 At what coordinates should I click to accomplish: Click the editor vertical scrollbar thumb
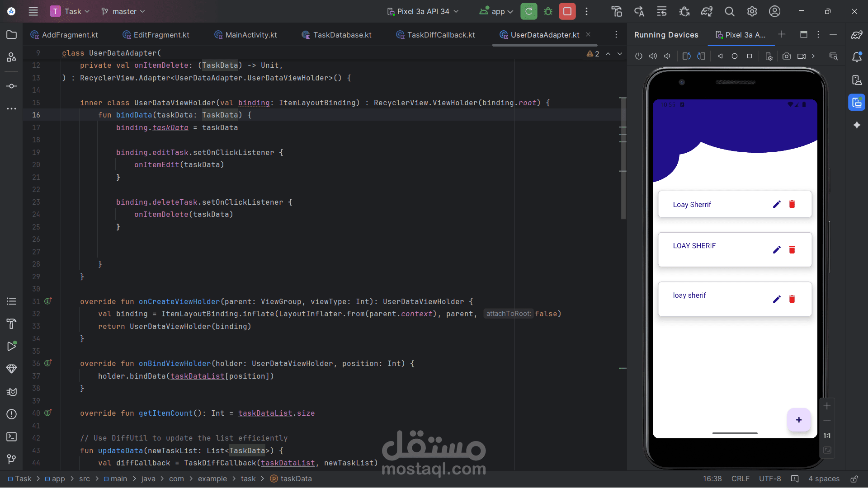[623, 158]
